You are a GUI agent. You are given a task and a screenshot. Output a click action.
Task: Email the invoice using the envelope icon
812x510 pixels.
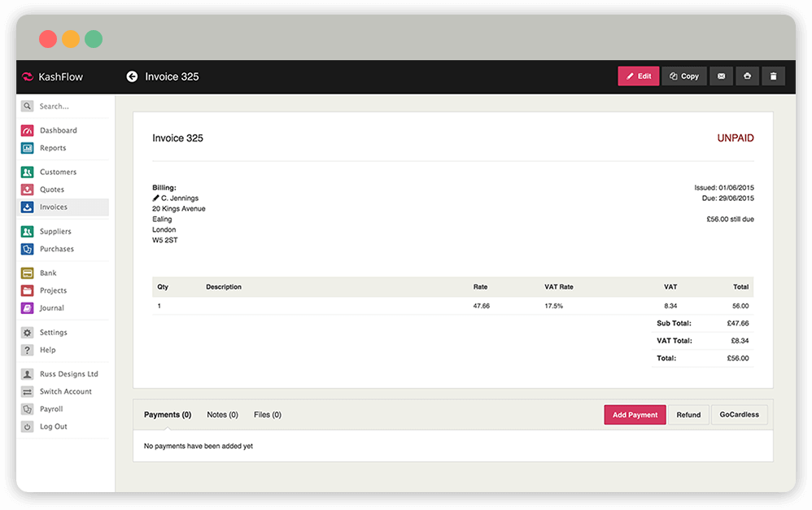coord(722,76)
